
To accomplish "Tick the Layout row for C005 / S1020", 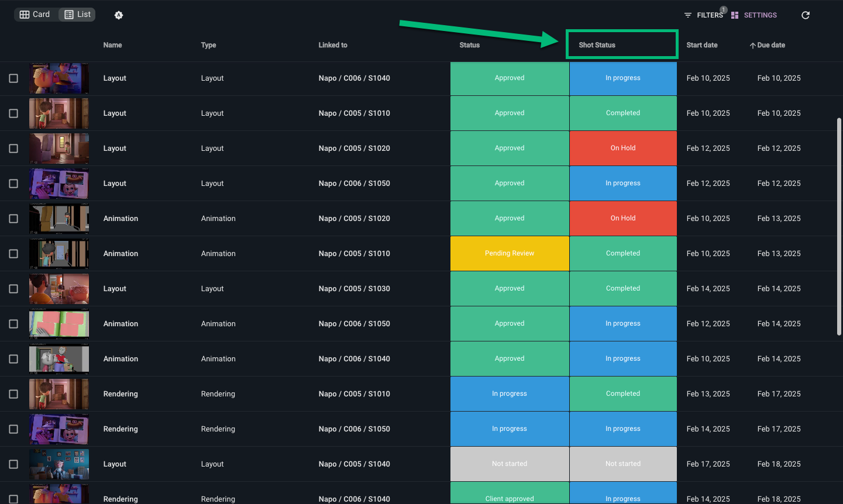I will click(x=13, y=149).
